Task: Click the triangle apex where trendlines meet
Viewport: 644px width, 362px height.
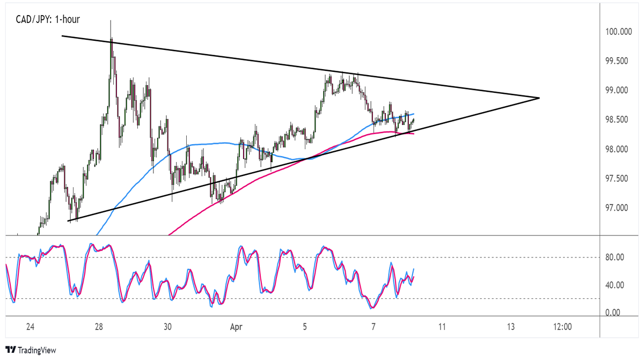Action: tap(538, 98)
